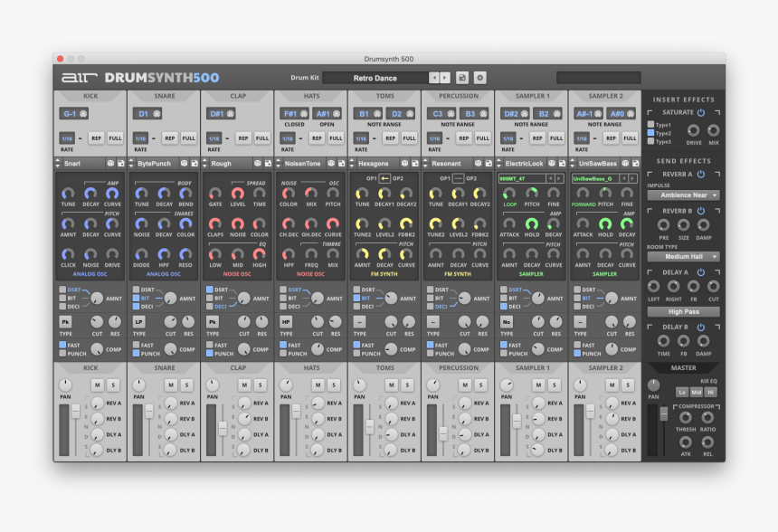Click the KICK tab above the mixer strip
Image resolution: width=778 pixels, height=532 pixels.
90,367
